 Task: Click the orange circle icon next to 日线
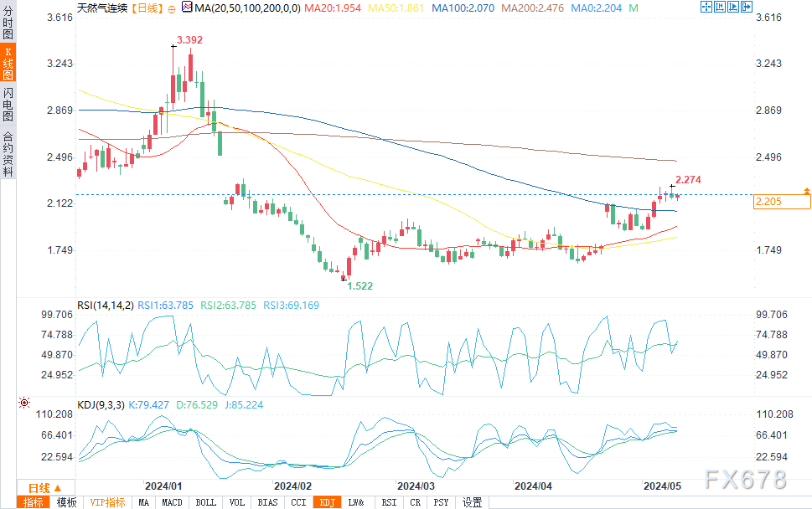[x=172, y=9]
